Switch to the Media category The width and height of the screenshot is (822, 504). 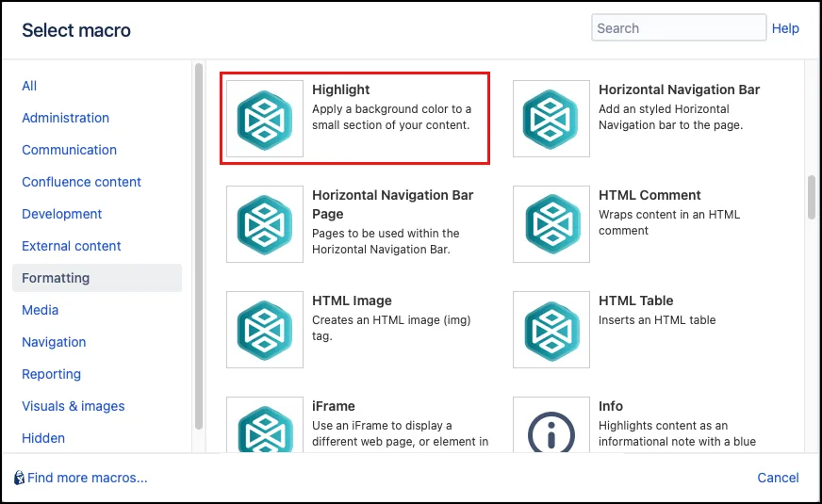pyautogui.click(x=40, y=310)
